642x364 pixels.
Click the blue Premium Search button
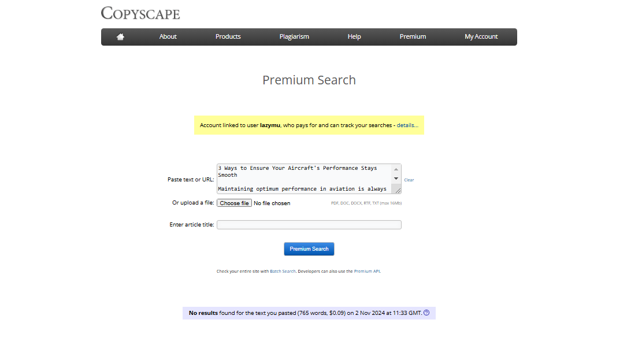(x=309, y=249)
